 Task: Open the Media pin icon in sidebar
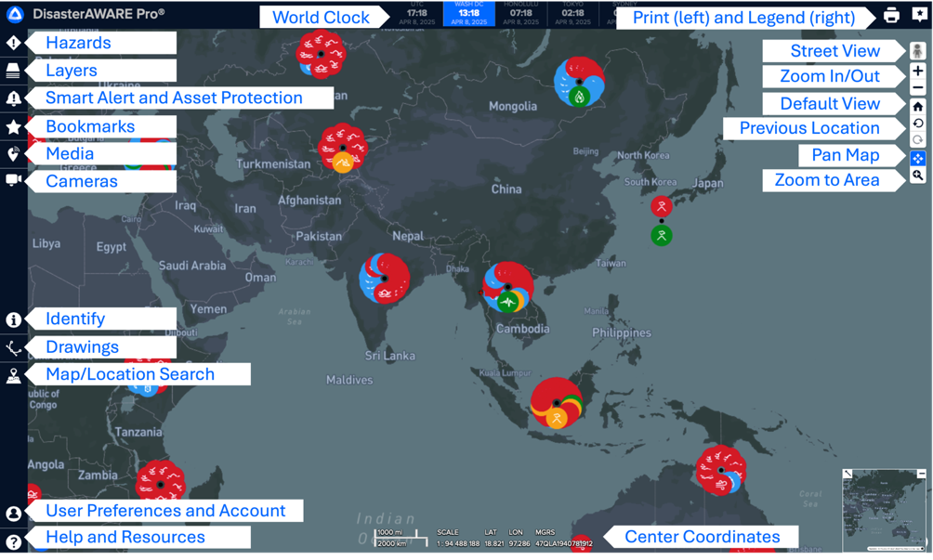tap(13, 154)
